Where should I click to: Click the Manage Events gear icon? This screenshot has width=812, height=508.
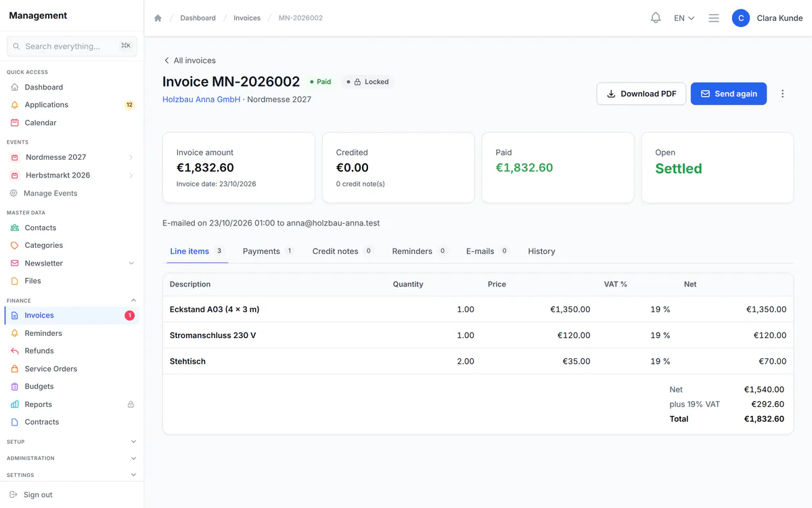[x=14, y=193]
